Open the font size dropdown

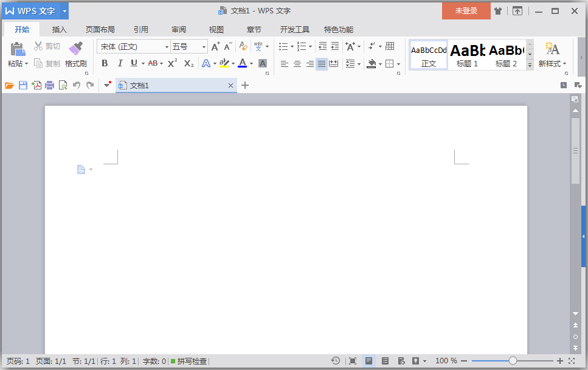click(202, 46)
